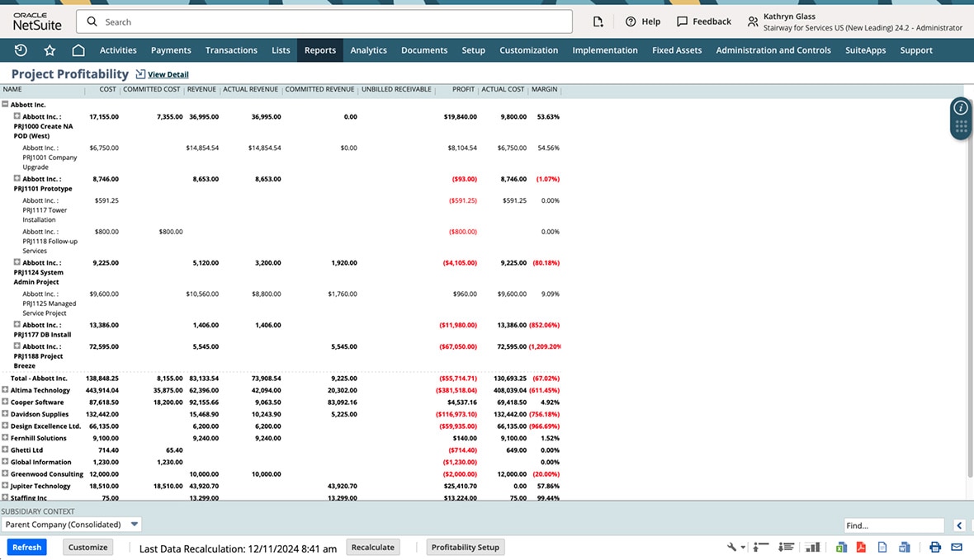Click the Recalculate button
The height and width of the screenshot is (560, 974).
click(373, 548)
